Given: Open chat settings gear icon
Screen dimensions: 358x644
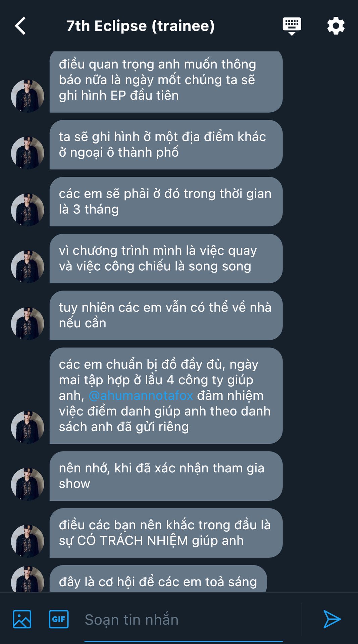Looking at the screenshot, I should (336, 26).
